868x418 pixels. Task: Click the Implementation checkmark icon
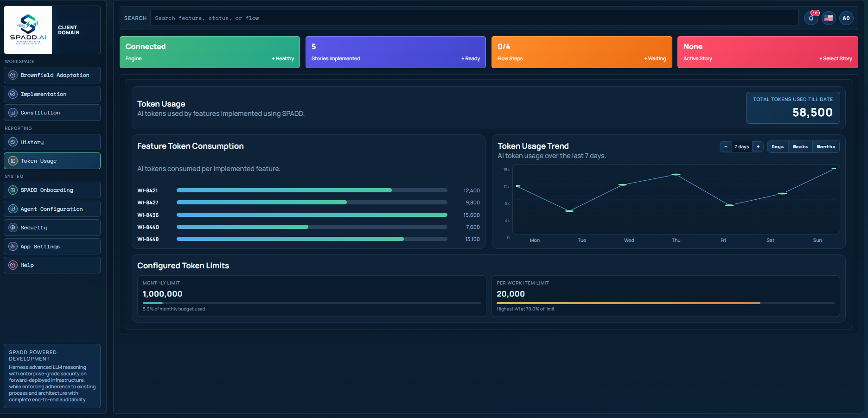13,94
